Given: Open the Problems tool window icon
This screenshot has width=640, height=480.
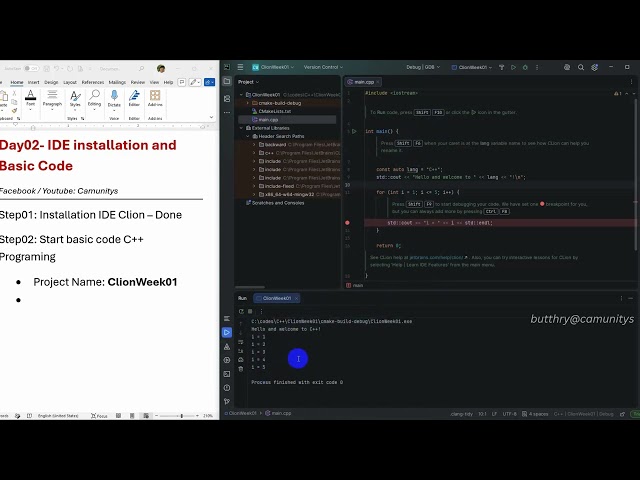Looking at the screenshot, I should click(227, 388).
